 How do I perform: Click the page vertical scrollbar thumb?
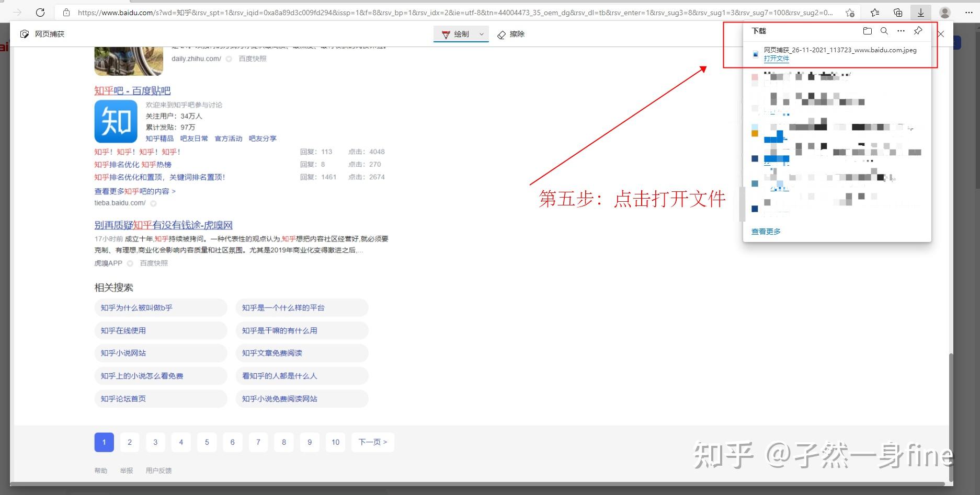pyautogui.click(x=951, y=417)
